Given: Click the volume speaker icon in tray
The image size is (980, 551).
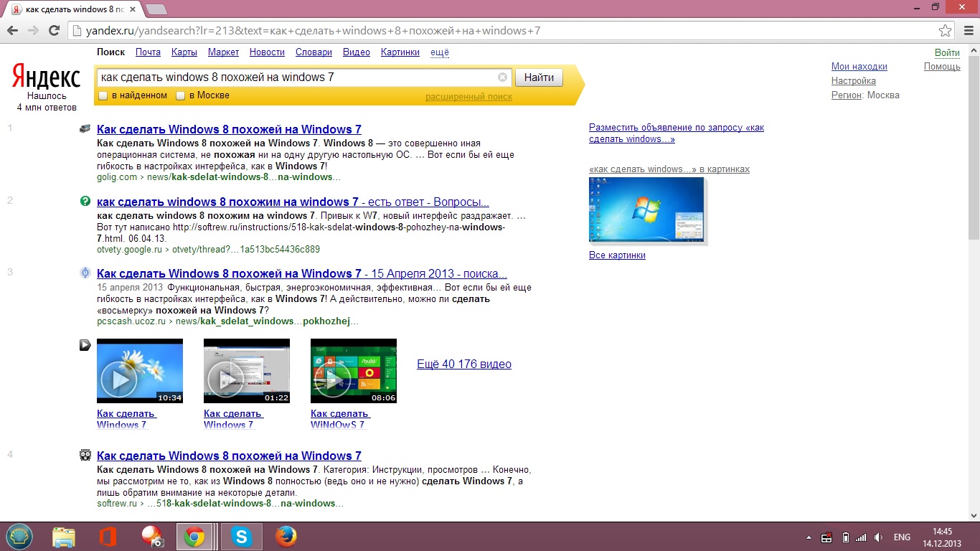Looking at the screenshot, I should pyautogui.click(x=879, y=537).
